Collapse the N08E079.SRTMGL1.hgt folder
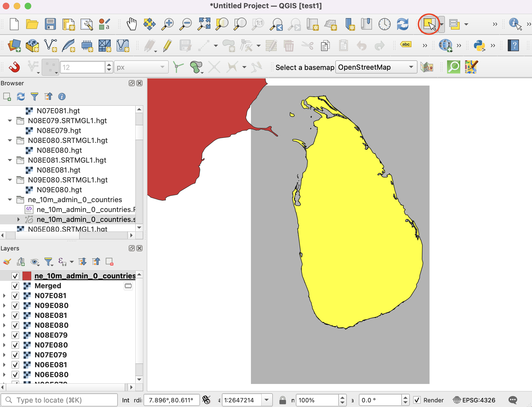The width and height of the screenshot is (532, 407). click(10, 121)
